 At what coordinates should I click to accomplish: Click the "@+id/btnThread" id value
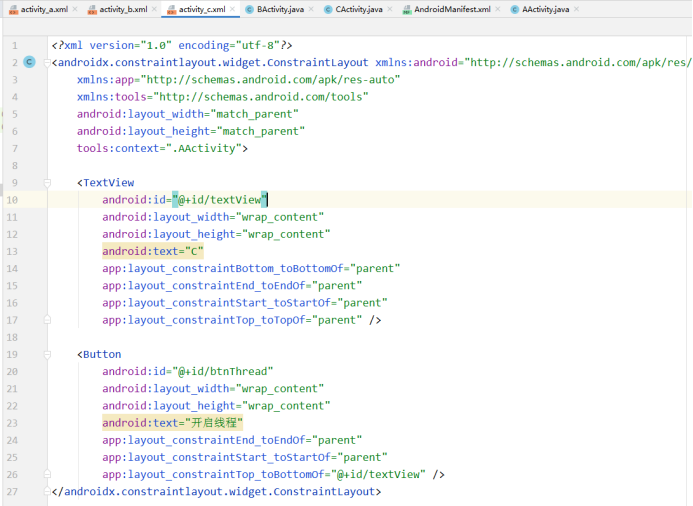click(x=223, y=371)
